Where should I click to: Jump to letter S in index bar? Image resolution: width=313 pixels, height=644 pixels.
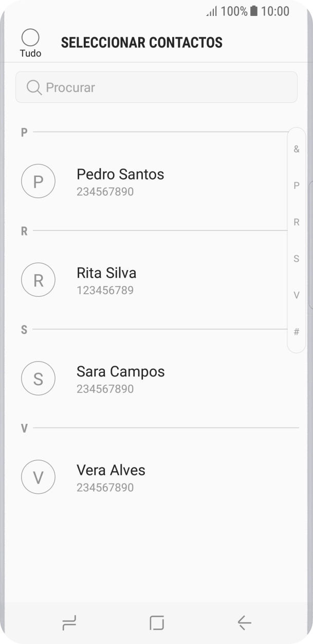[297, 259]
